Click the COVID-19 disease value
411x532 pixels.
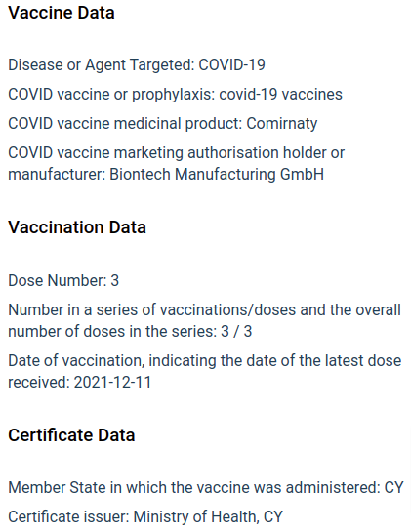[231, 64]
